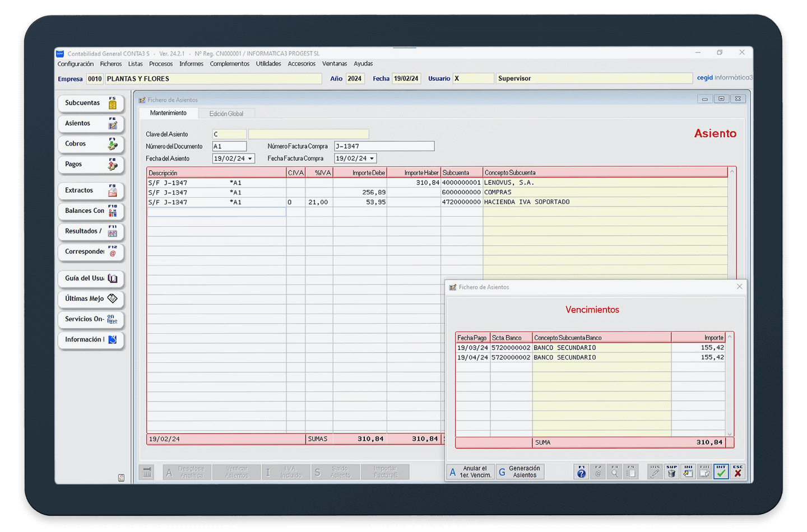Click the INI go-to-start icon
Image resolution: width=807 pixels, height=532 pixels.
pyautogui.click(x=688, y=472)
